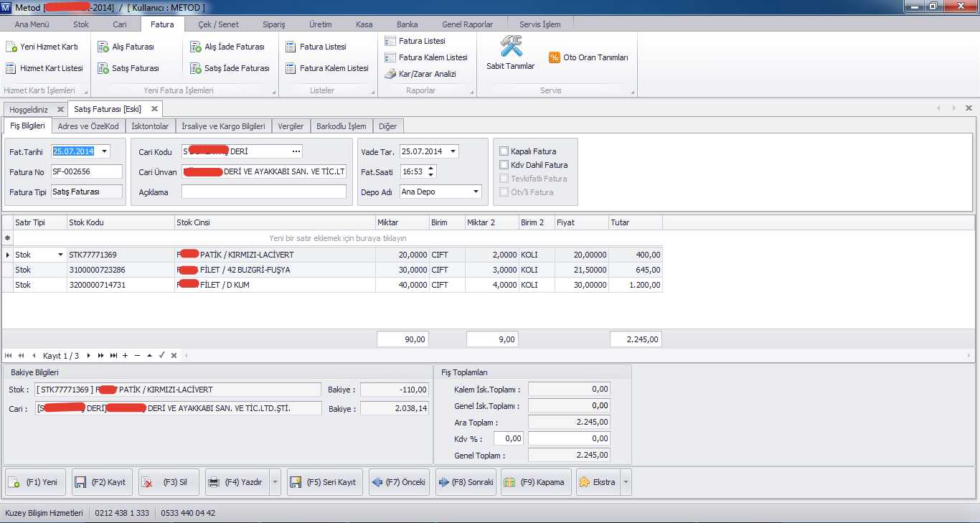
Task: Open Oto Oran Tanımları percent icon
Action: point(555,57)
